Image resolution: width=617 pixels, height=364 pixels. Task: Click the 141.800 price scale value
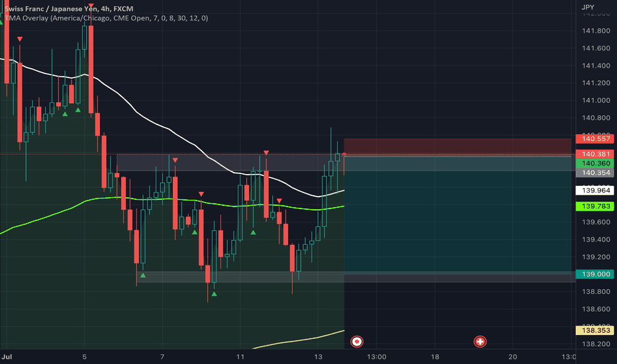596,30
